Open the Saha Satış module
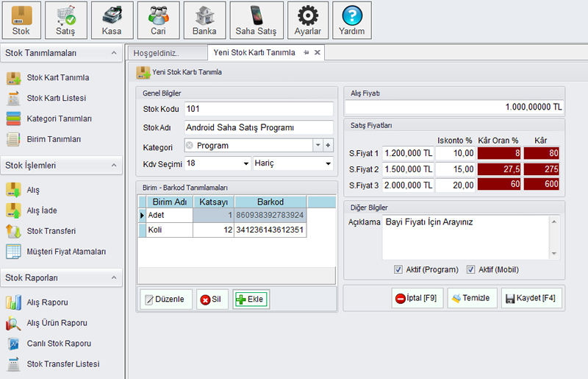Viewport: 588px width, 379px height. 257,21
